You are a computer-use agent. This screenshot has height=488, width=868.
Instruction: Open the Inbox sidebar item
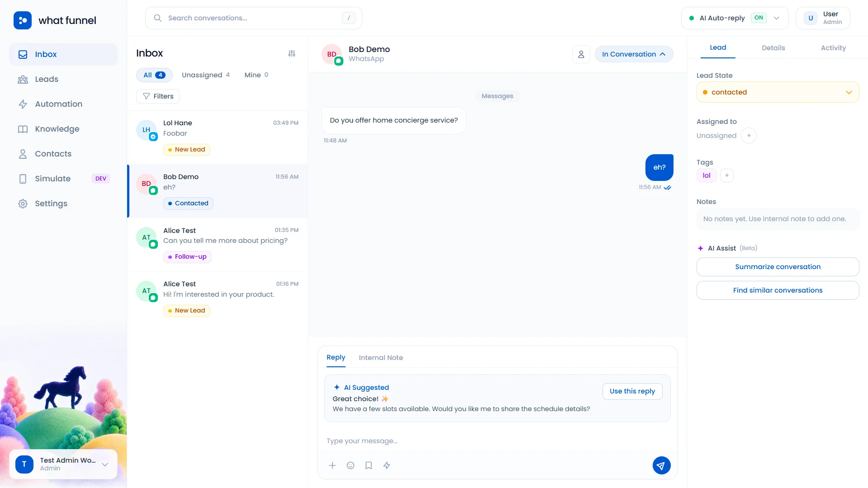click(63, 54)
